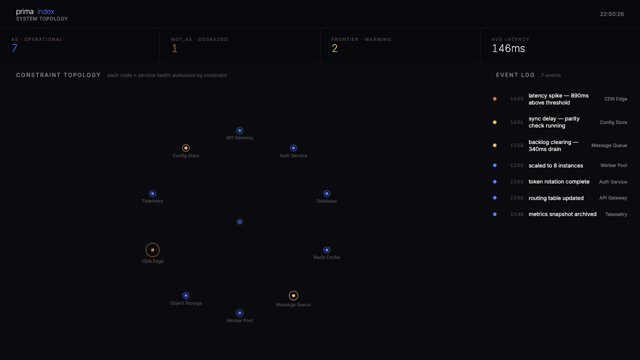
Task: Click 'CDN Edge' source in event log
Action: click(x=616, y=99)
